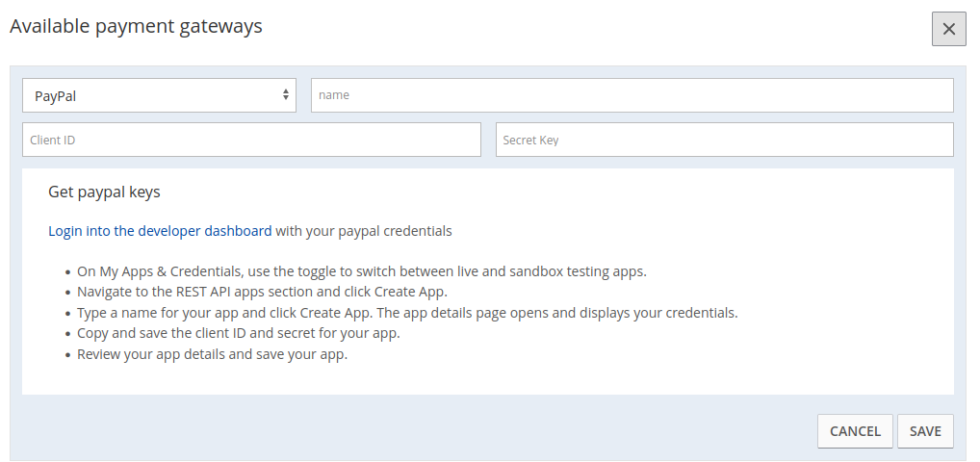
Task: Click into the Client ID field
Action: 252,140
